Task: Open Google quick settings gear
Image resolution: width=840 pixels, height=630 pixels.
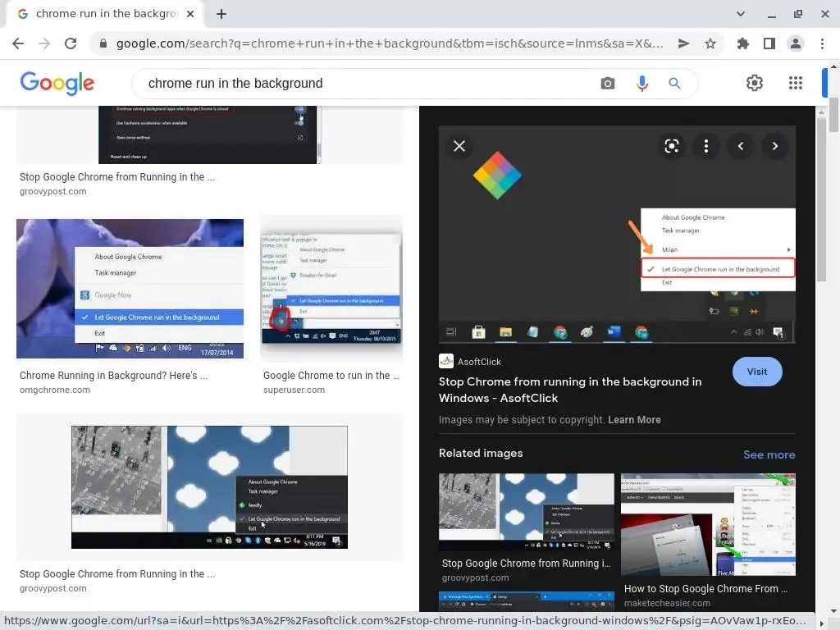Action: (x=755, y=83)
